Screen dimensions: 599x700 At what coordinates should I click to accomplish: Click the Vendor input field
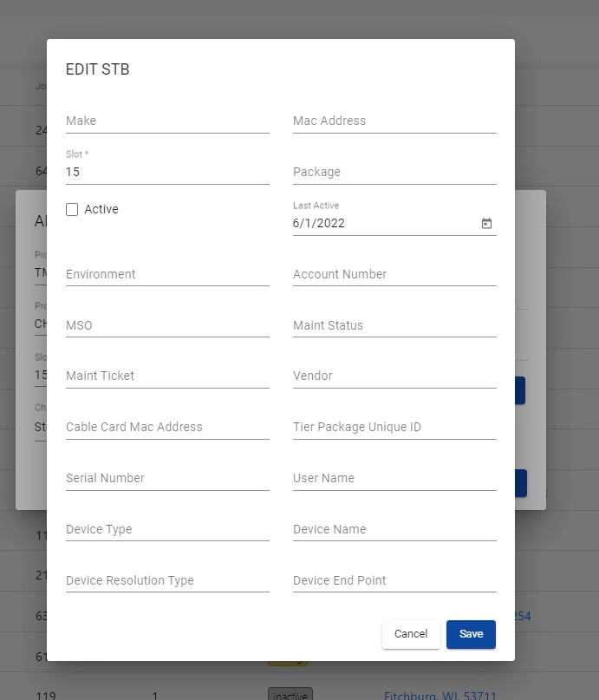click(x=394, y=376)
